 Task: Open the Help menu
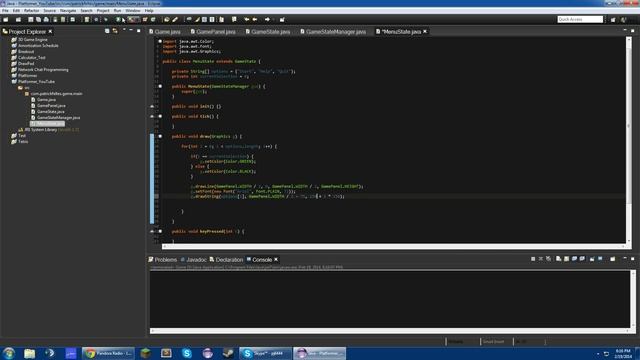149,11
